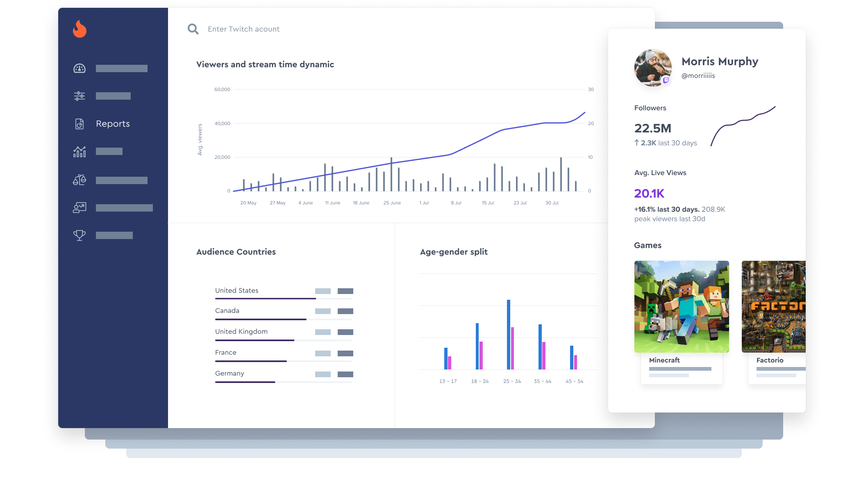Click the Canada audience progress bar

(284, 319)
